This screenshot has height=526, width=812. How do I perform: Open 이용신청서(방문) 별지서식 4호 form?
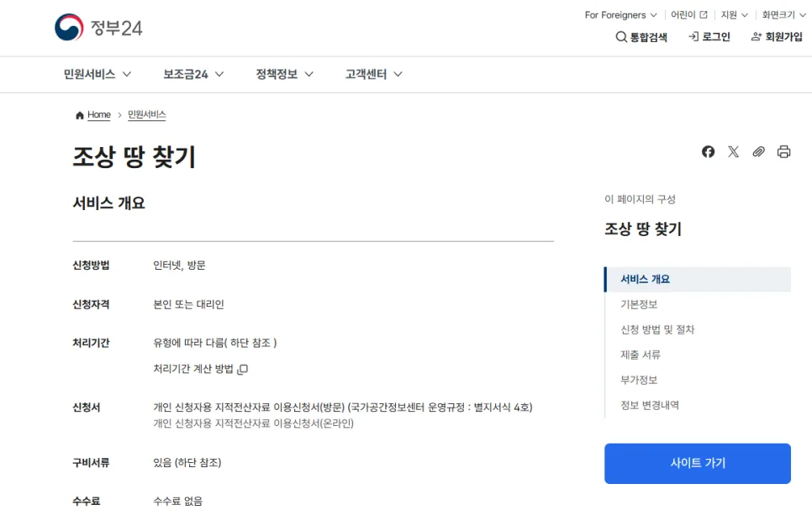[x=342, y=408]
